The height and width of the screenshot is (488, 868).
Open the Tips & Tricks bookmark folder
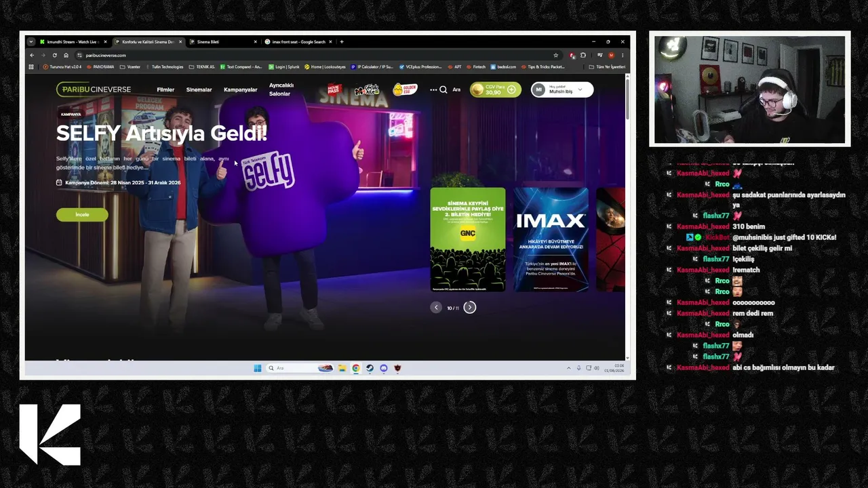542,66
